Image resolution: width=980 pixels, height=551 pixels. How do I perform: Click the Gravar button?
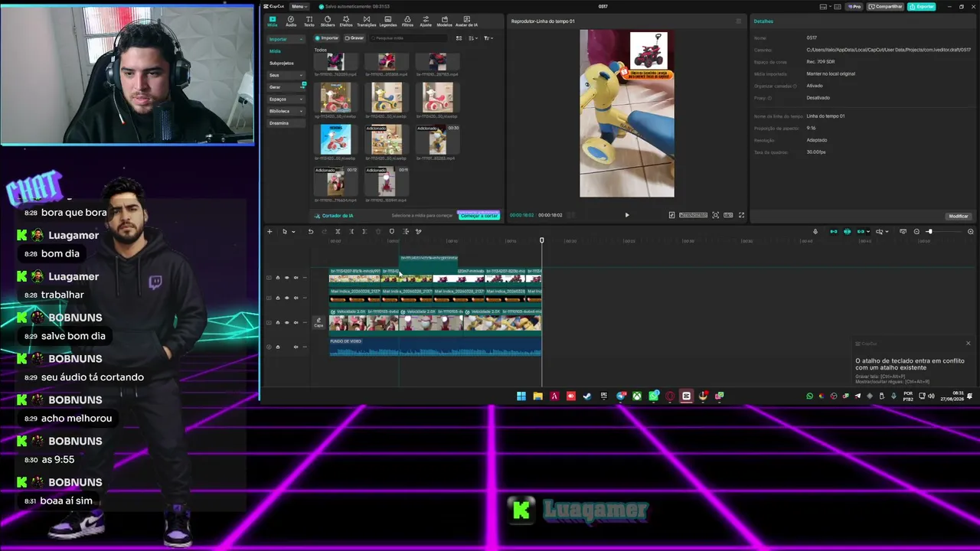(354, 37)
